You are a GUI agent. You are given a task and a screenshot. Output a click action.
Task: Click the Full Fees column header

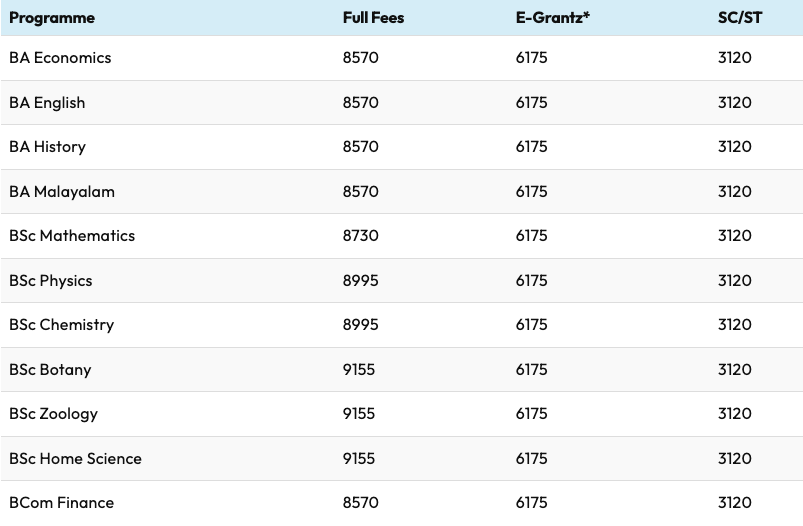pos(373,18)
